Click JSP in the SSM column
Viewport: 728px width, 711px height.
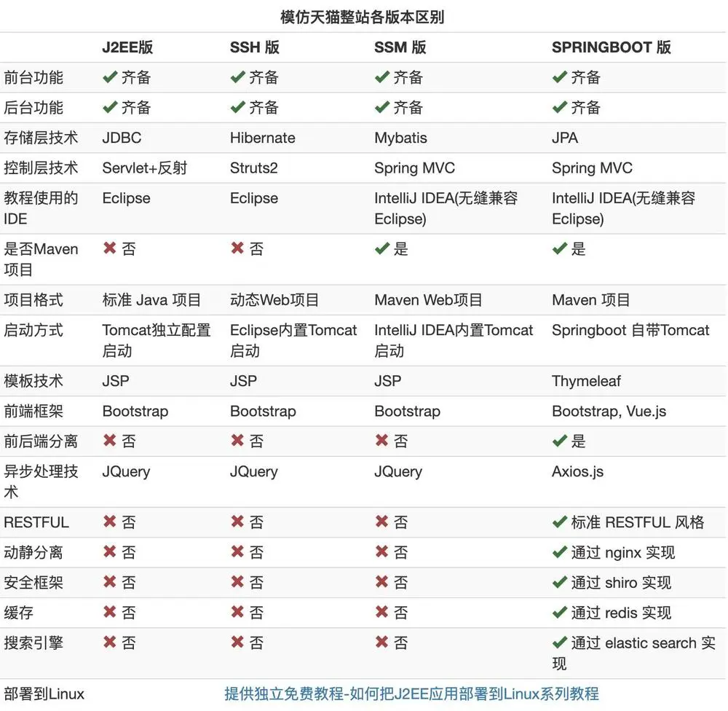click(387, 380)
